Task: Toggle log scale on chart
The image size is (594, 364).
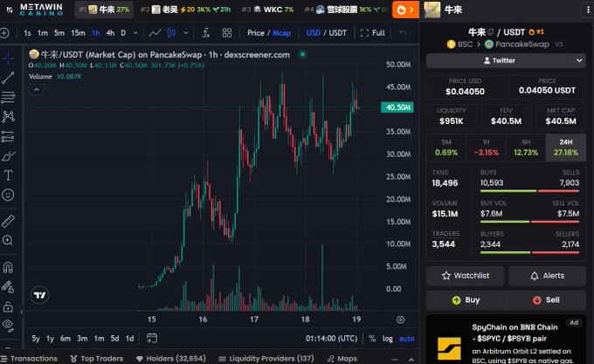Action: click(x=388, y=339)
